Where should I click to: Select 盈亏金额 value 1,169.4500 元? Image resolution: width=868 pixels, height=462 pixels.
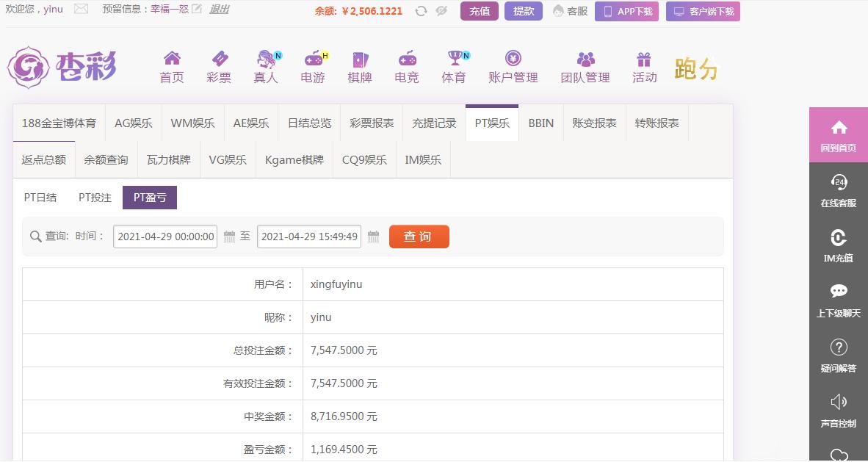point(344,450)
